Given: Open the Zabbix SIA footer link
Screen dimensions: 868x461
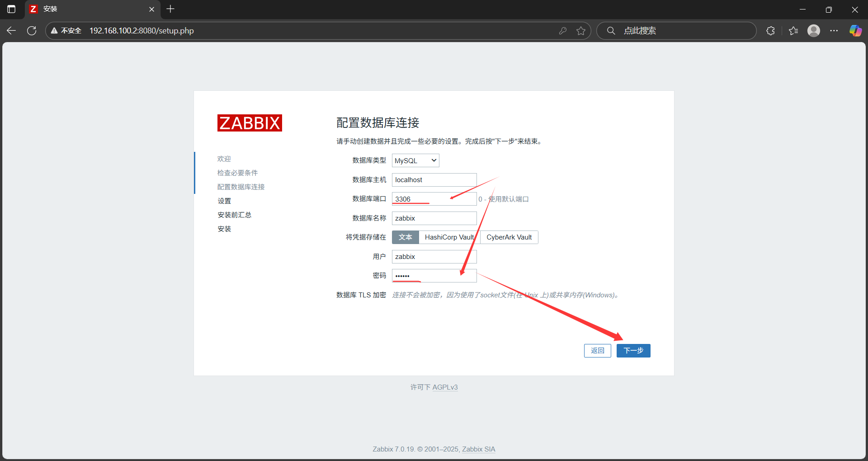Looking at the screenshot, I should (478, 449).
